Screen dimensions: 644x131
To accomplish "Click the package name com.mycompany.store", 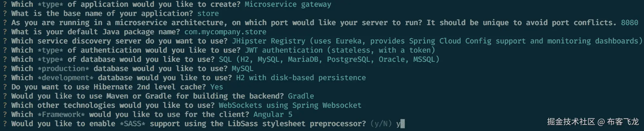I will tap(225, 32).
